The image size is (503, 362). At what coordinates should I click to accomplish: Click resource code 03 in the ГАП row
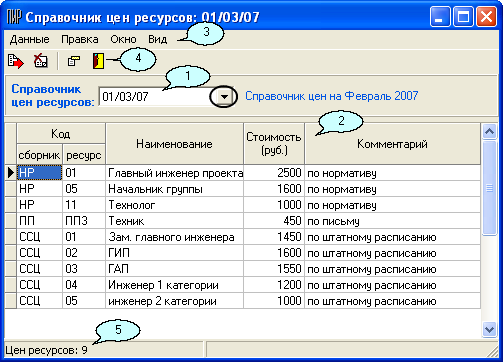tap(84, 269)
